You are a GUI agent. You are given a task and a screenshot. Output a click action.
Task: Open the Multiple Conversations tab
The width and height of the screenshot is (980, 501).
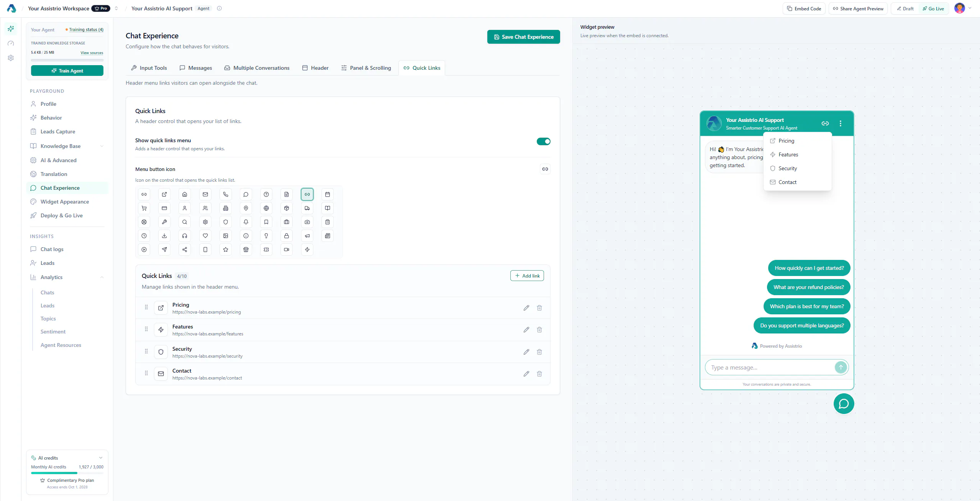click(x=257, y=68)
